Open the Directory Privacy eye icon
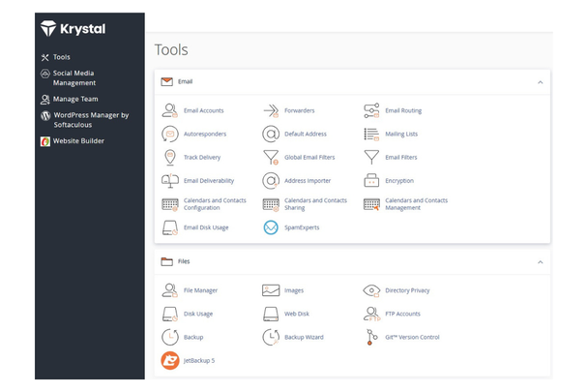Image resolution: width=588 pixels, height=392 pixels. point(371,290)
